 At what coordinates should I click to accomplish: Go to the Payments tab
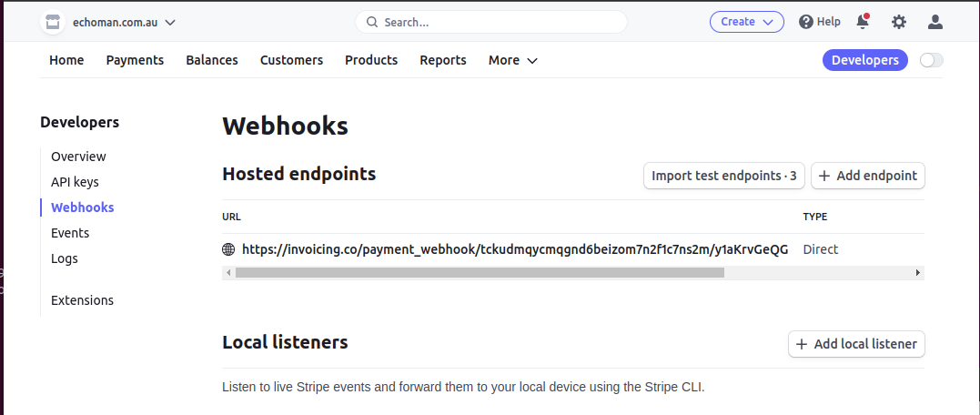click(135, 60)
